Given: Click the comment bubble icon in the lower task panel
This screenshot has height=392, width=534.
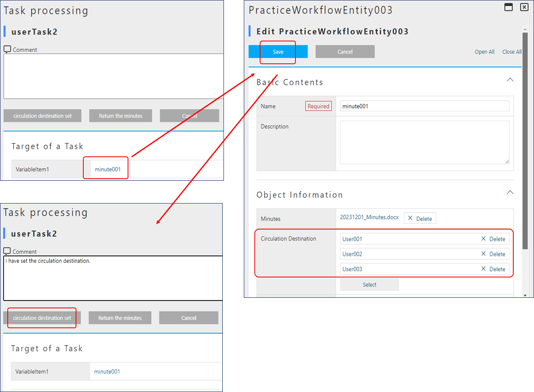Looking at the screenshot, I should [7, 251].
